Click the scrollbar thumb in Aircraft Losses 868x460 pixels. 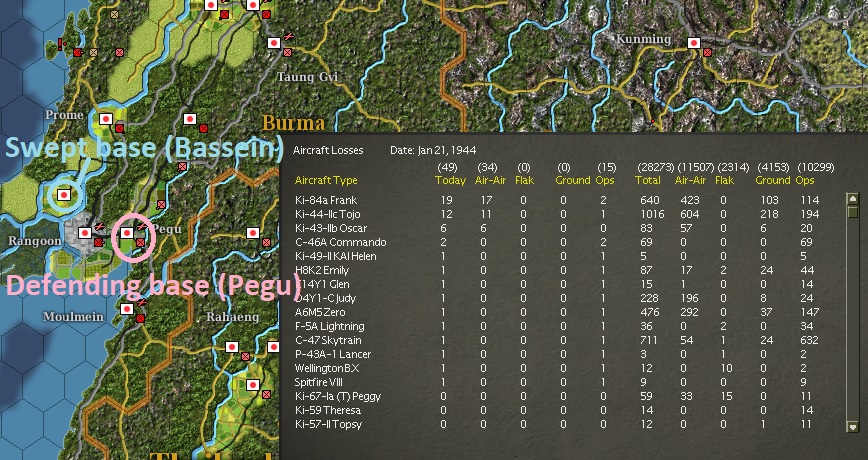pos(853,212)
